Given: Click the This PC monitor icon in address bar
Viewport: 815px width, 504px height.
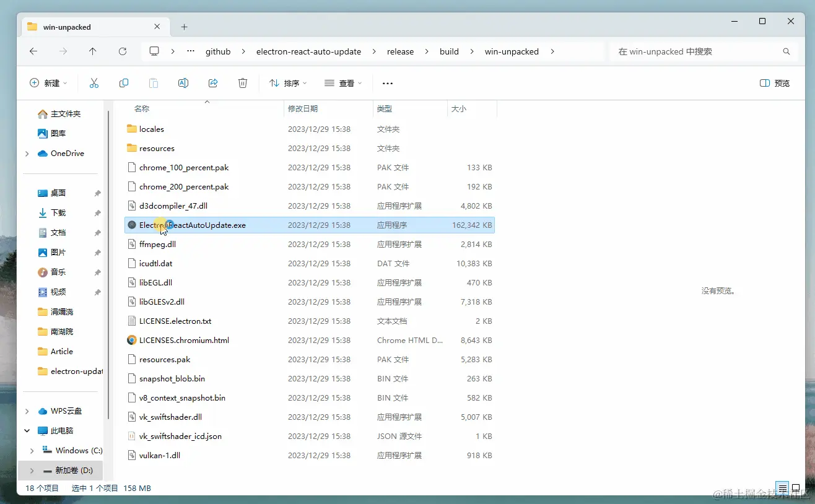Looking at the screenshot, I should (154, 51).
